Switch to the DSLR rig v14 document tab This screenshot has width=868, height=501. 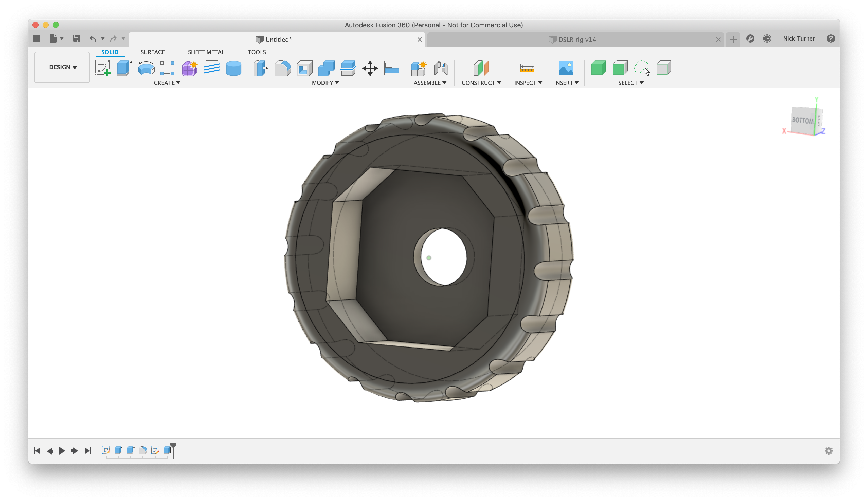click(575, 40)
